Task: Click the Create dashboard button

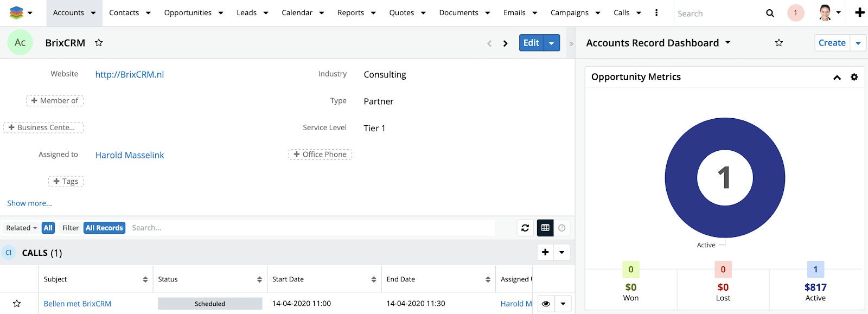Action: 832,43
